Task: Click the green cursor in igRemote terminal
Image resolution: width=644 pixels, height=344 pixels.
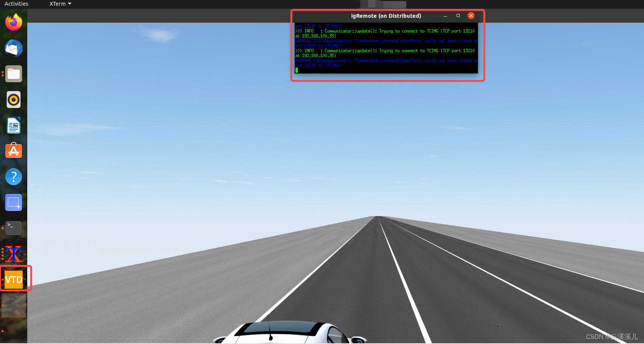Action: 297,70
